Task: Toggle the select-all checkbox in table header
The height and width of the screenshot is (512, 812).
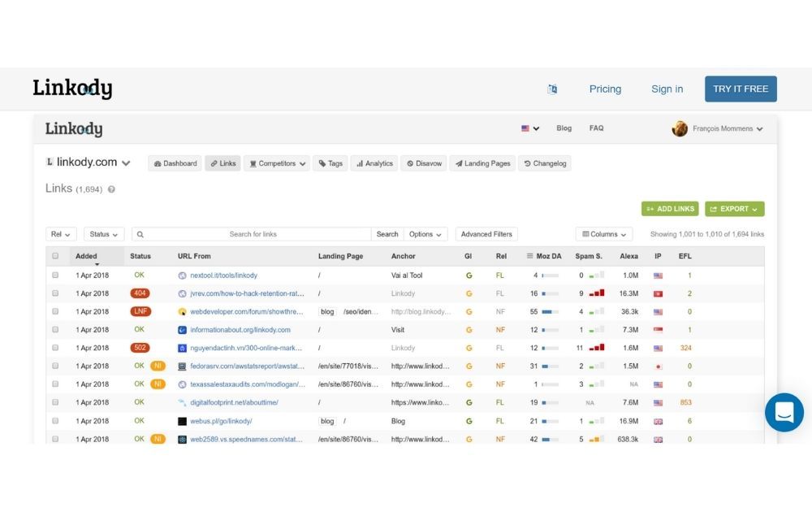Action: click(55, 256)
